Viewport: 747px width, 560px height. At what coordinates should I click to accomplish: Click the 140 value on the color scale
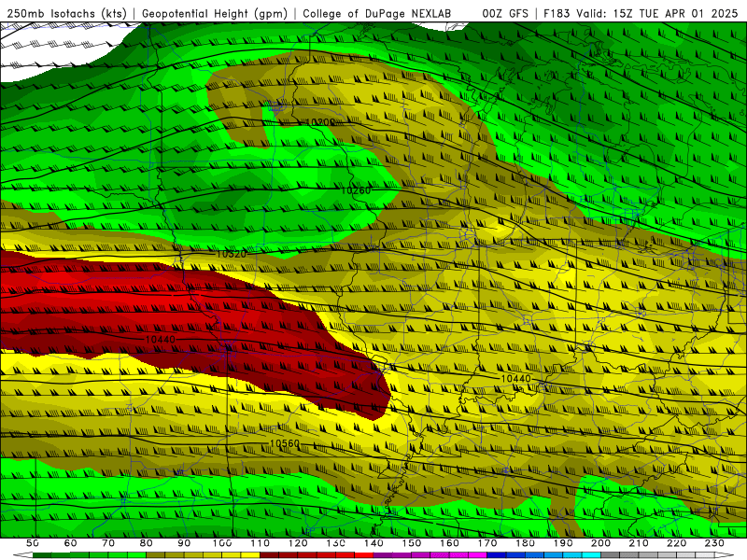click(x=373, y=543)
